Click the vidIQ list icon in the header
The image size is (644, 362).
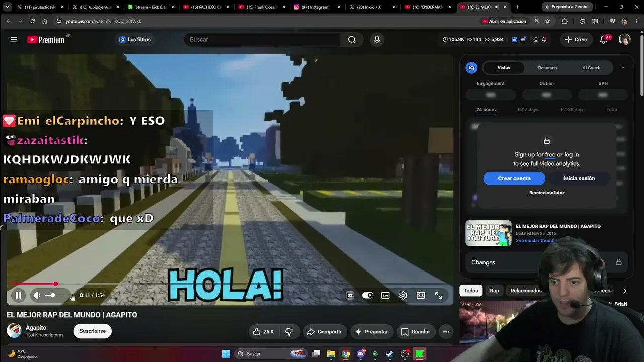(523, 40)
